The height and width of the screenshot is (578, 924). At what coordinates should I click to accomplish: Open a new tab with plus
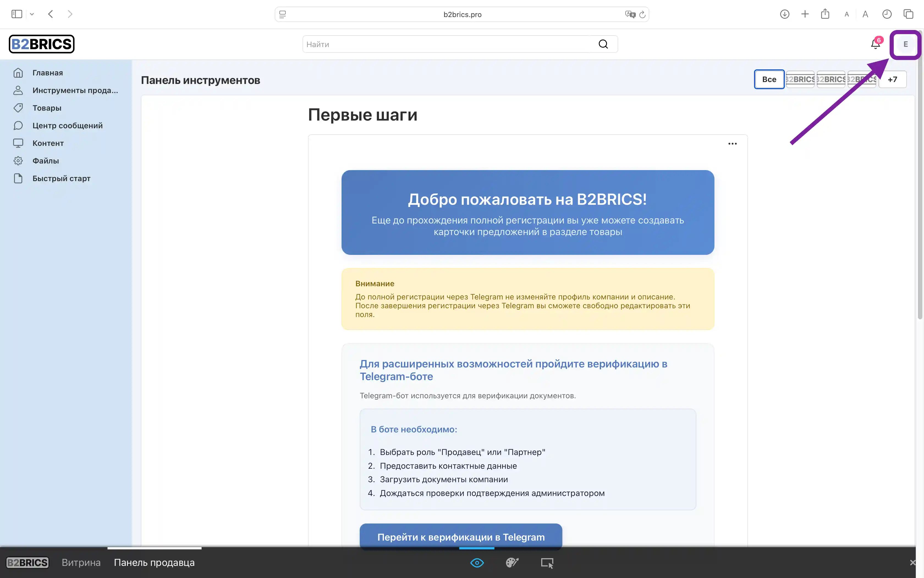805,14
